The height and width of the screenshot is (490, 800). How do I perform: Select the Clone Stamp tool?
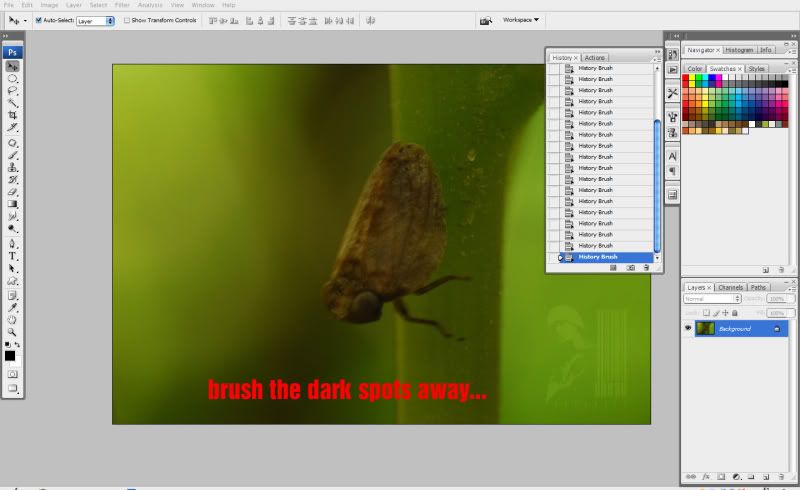click(x=12, y=168)
